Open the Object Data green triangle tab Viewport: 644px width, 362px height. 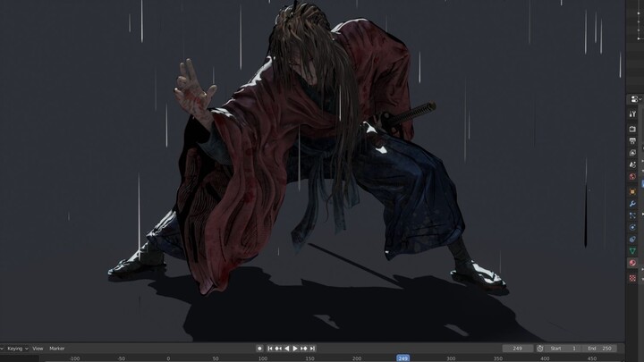pyautogui.click(x=632, y=251)
